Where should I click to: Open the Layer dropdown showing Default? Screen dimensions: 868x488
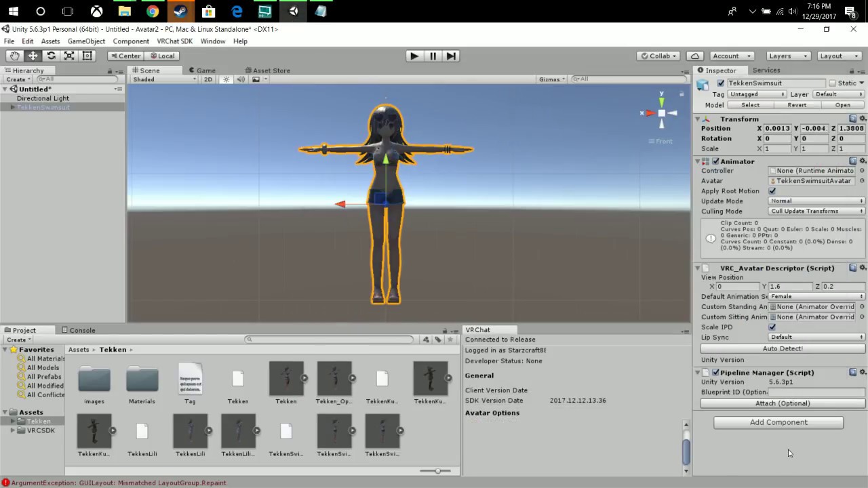[837, 94]
